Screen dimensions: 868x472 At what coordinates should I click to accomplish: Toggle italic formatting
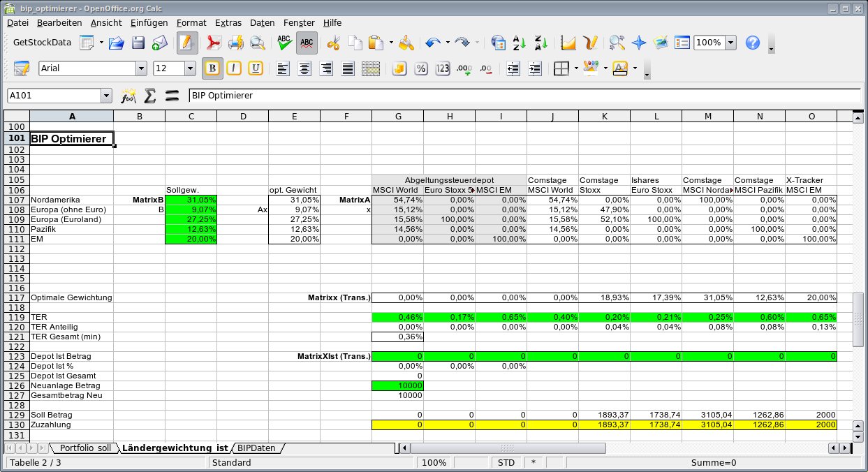(x=234, y=68)
